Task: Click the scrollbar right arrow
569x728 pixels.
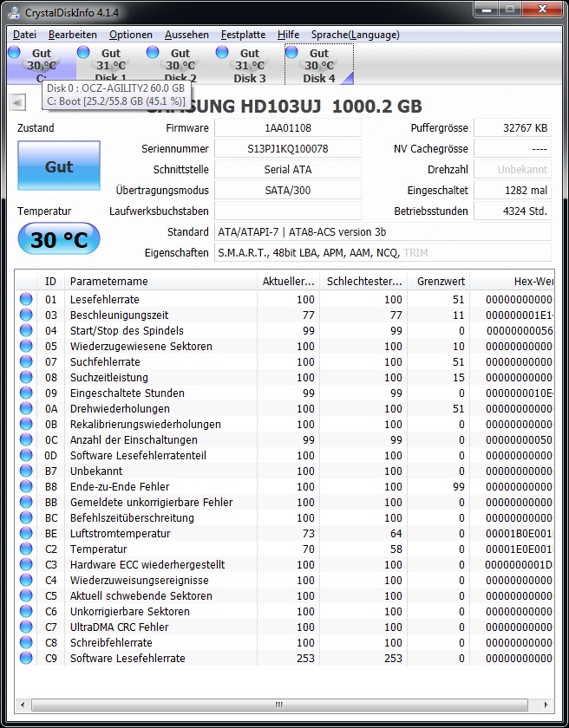Action: [x=546, y=705]
